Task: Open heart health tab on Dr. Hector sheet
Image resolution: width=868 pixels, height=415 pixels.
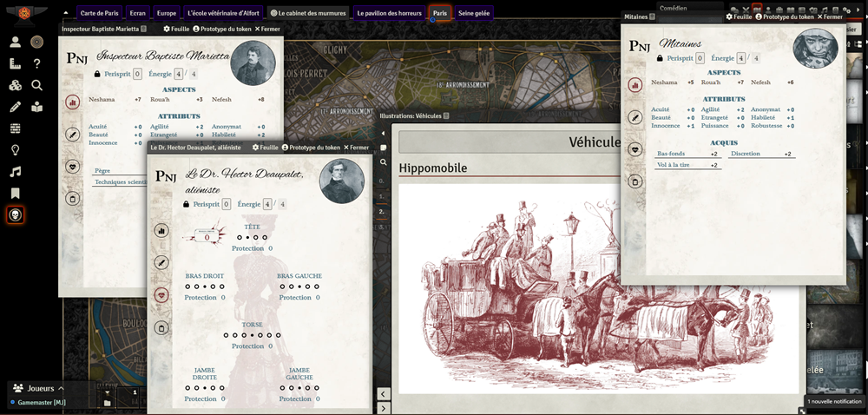Action: 161,295
